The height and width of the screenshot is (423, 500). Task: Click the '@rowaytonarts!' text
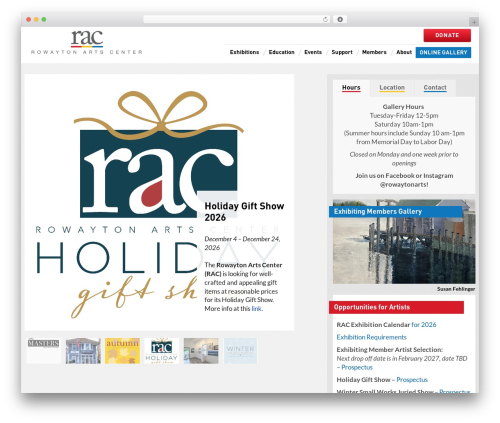(404, 184)
